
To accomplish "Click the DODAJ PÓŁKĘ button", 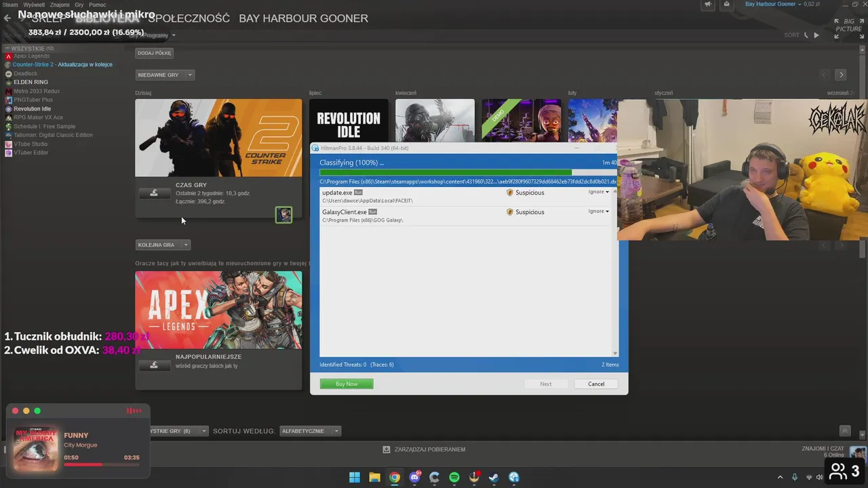I will [x=155, y=53].
